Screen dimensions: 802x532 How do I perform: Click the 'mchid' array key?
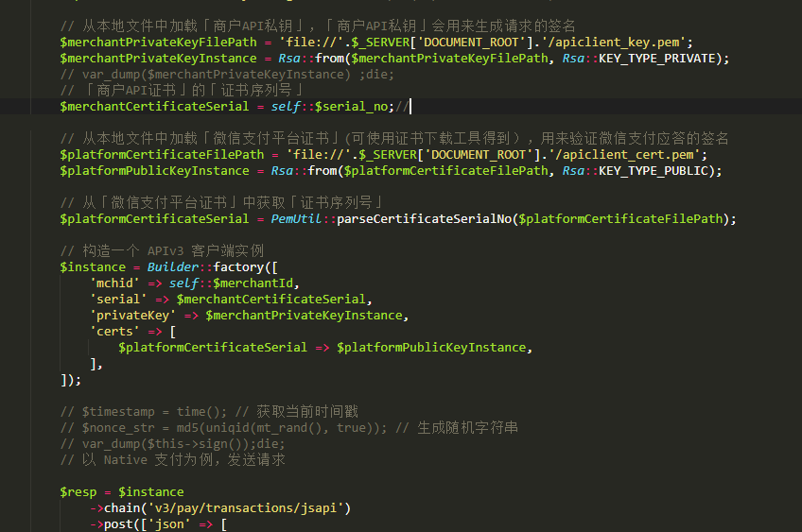[x=114, y=283]
